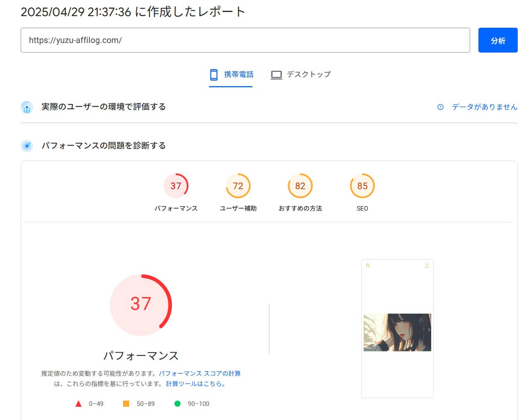
Task: Click the desktop laptop icon
Action: click(276, 75)
